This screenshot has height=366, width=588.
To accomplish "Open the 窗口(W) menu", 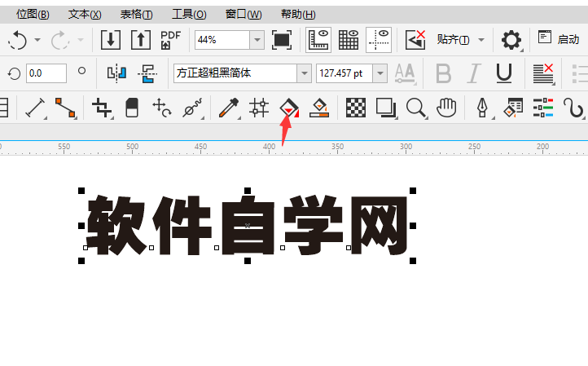I will 244,14.
